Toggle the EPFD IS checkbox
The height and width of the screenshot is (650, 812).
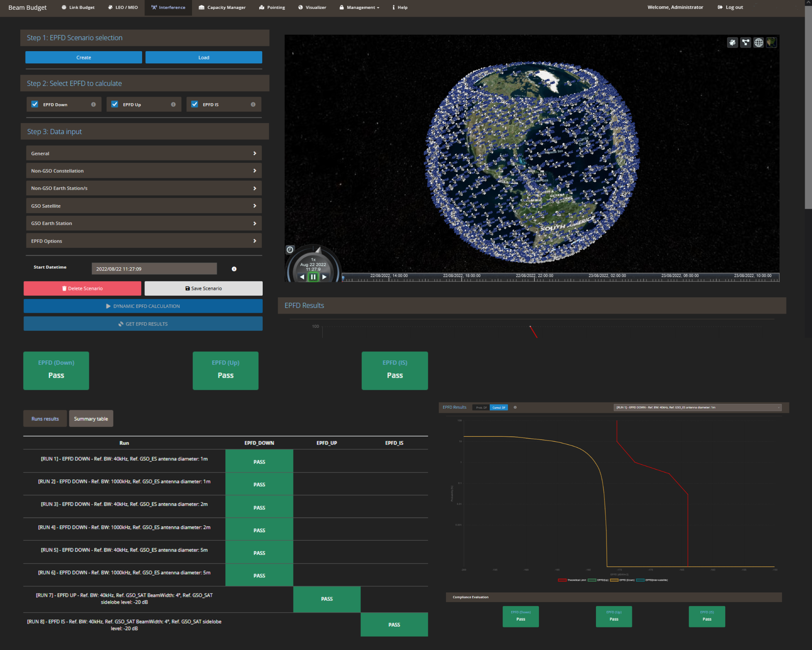click(195, 104)
